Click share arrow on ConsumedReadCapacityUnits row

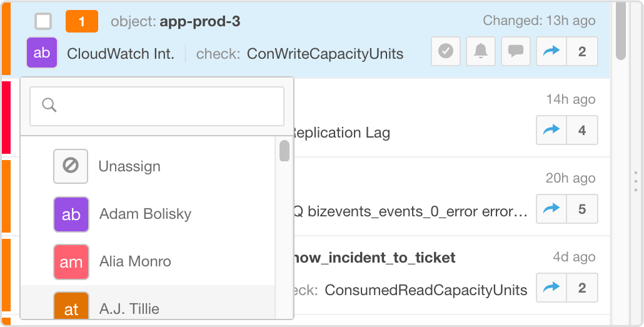[x=551, y=288]
